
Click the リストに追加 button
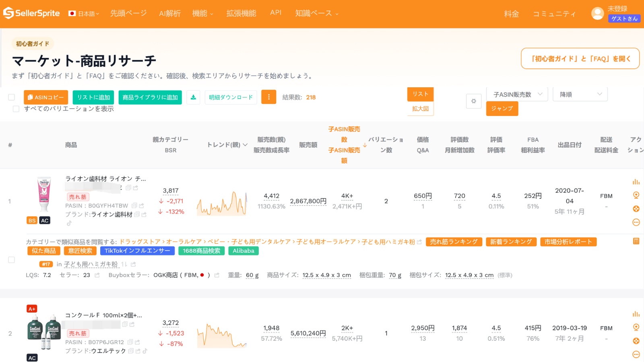click(93, 97)
